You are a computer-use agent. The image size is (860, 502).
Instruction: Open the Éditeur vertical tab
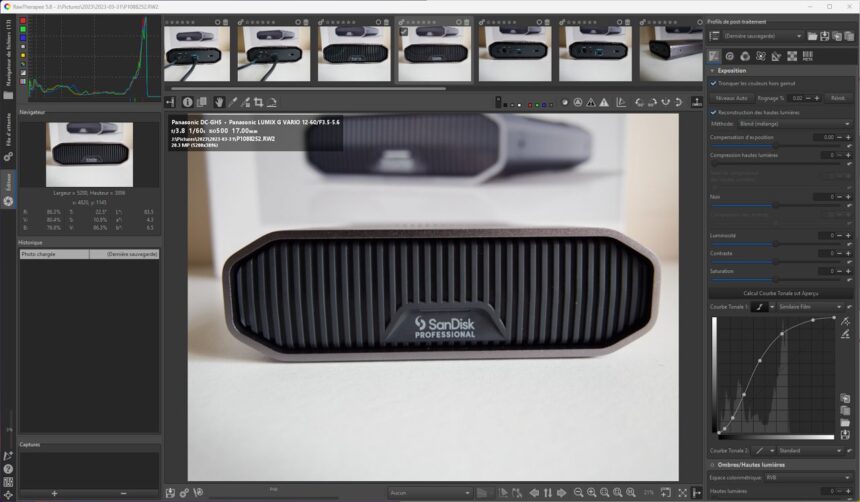(x=8, y=189)
